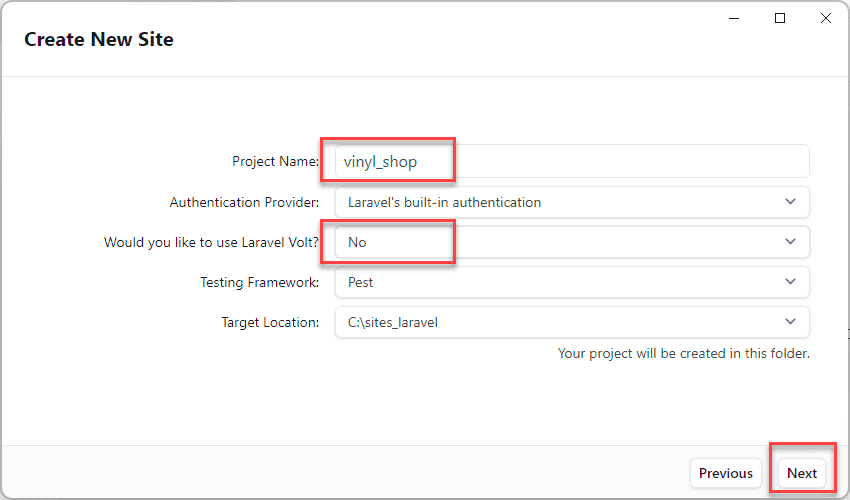The height and width of the screenshot is (500, 850).
Task: Click the "Project Name:" label
Action: tap(275, 161)
